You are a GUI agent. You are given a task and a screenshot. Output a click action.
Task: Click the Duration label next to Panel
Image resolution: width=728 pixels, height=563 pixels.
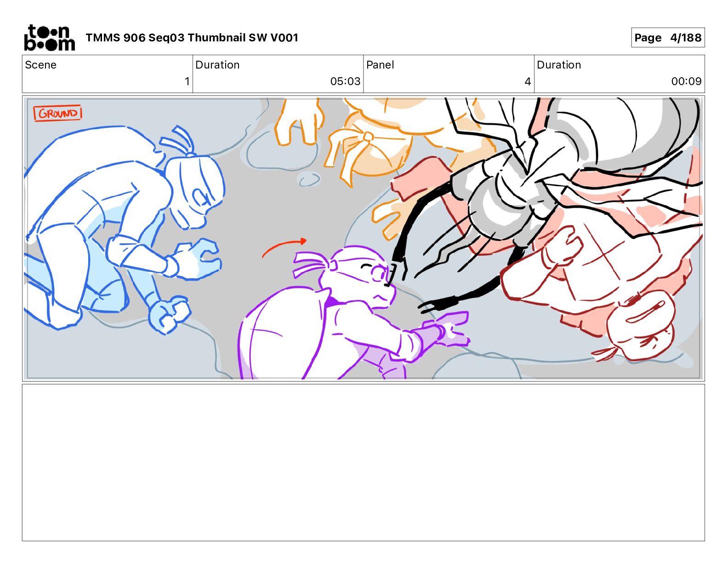pos(559,65)
